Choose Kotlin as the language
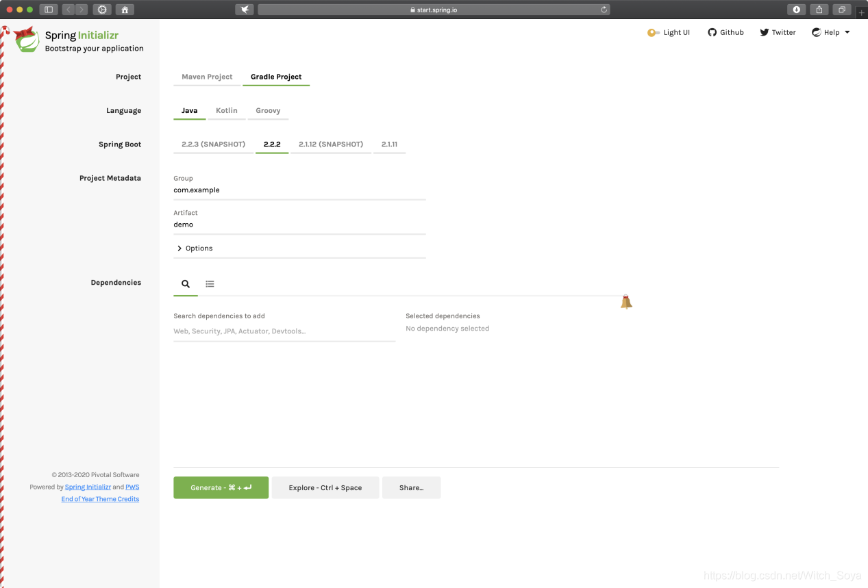 [x=227, y=110]
